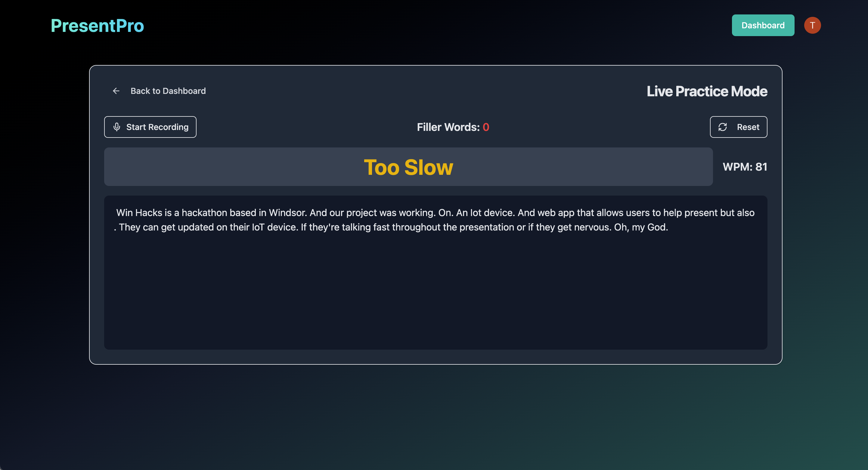Follow the Back to Dashboard link
The width and height of the screenshot is (868, 470).
click(x=168, y=91)
